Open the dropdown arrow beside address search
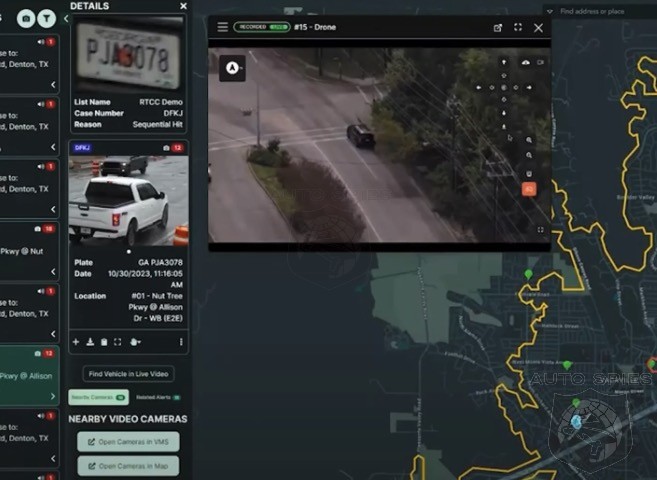 tap(550, 12)
